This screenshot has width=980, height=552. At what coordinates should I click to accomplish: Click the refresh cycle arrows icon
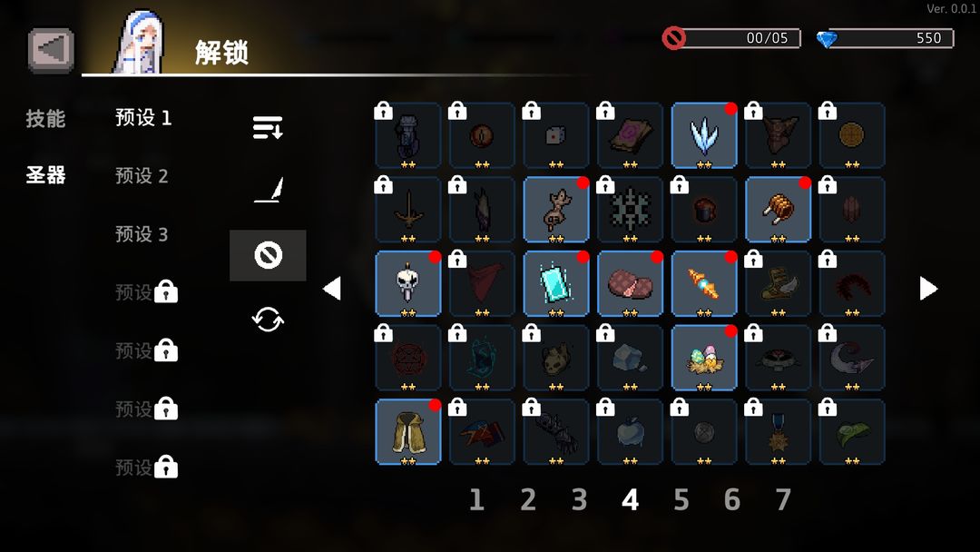[268, 320]
